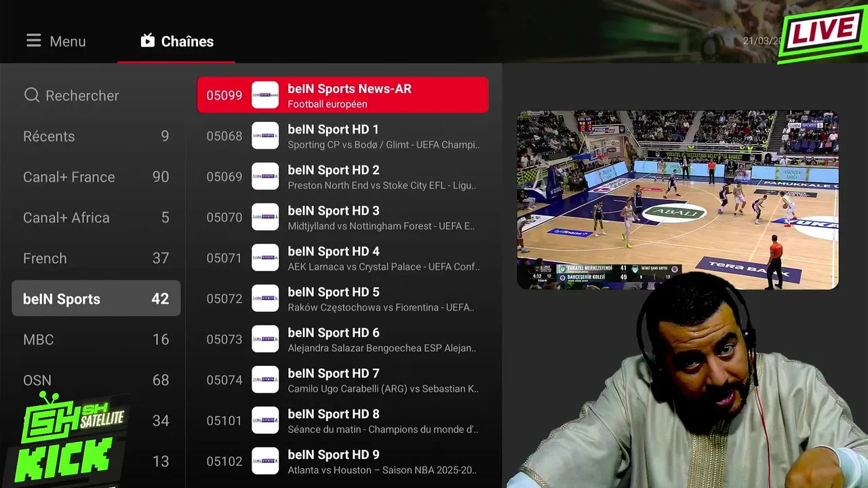Click the OSN count 68
The image size is (868, 488).
click(161, 380)
